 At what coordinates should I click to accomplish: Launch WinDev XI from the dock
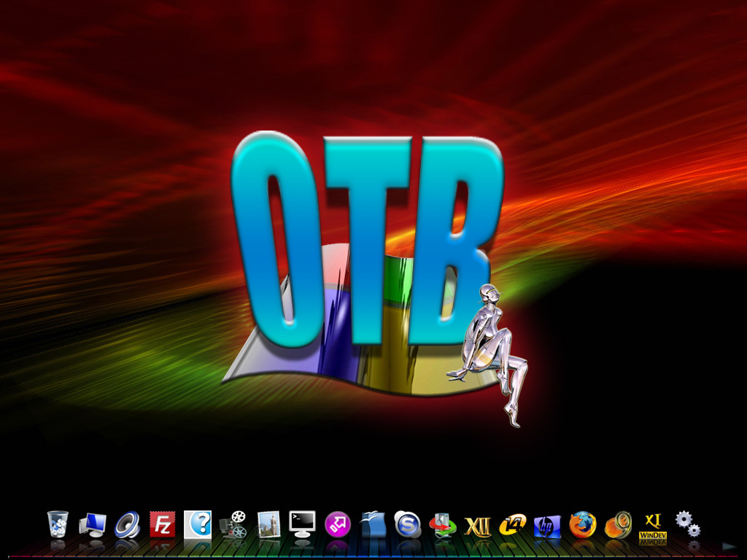[x=653, y=526]
